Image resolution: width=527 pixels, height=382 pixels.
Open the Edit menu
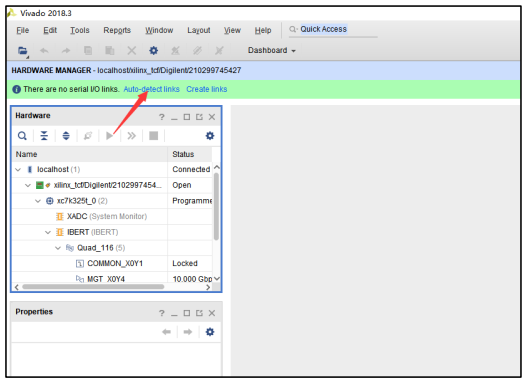click(50, 30)
